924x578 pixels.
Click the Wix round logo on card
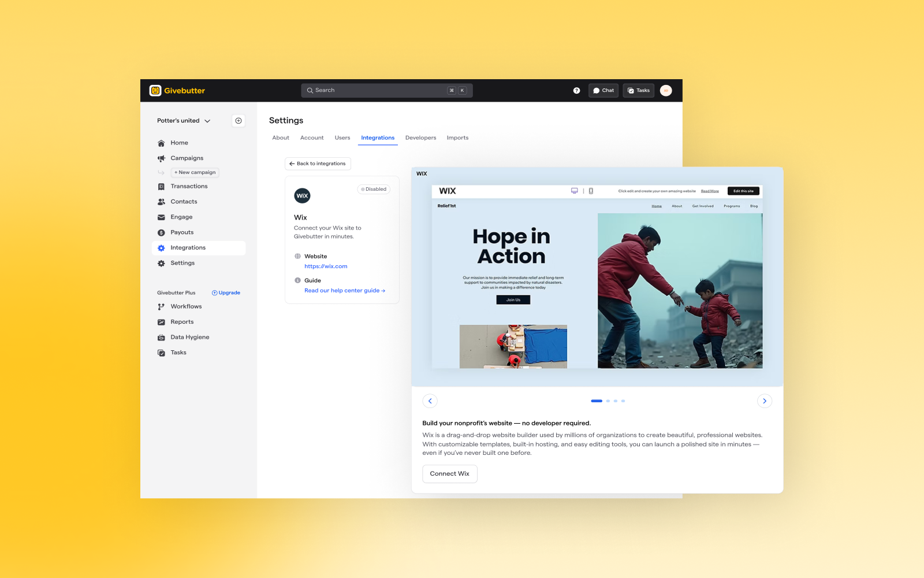coord(302,196)
